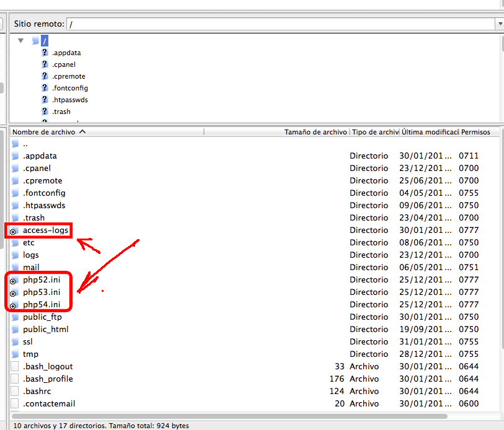504x430 pixels.
Task: Click question-mark icon beside .htpasswds tree node
Action: [x=45, y=100]
